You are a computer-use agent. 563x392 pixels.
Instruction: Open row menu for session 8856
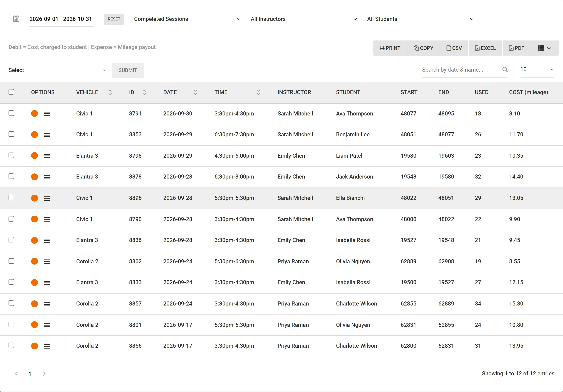tap(47, 346)
